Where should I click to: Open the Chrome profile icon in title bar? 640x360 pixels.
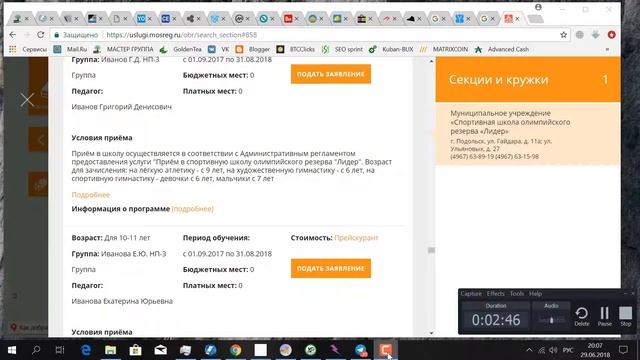538,7
